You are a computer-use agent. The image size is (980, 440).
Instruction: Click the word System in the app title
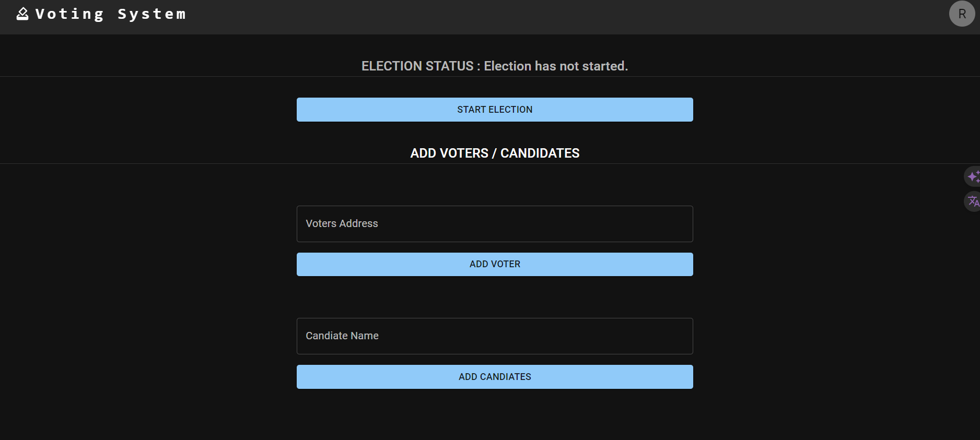(151, 14)
